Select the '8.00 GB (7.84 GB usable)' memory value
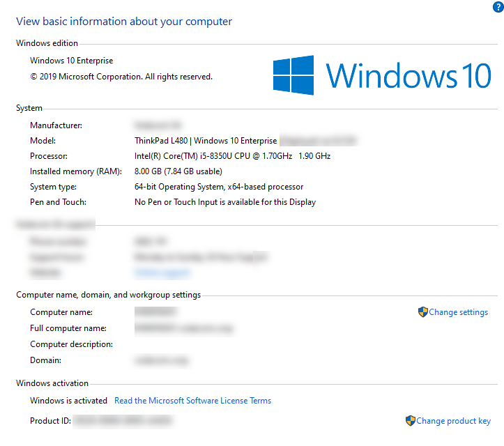Screen dimensions: 504x446 tap(178, 171)
